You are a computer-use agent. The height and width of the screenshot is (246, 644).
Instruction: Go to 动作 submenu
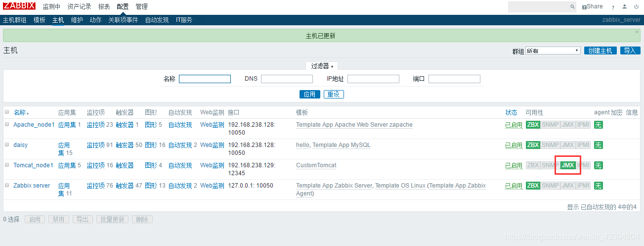tap(95, 20)
